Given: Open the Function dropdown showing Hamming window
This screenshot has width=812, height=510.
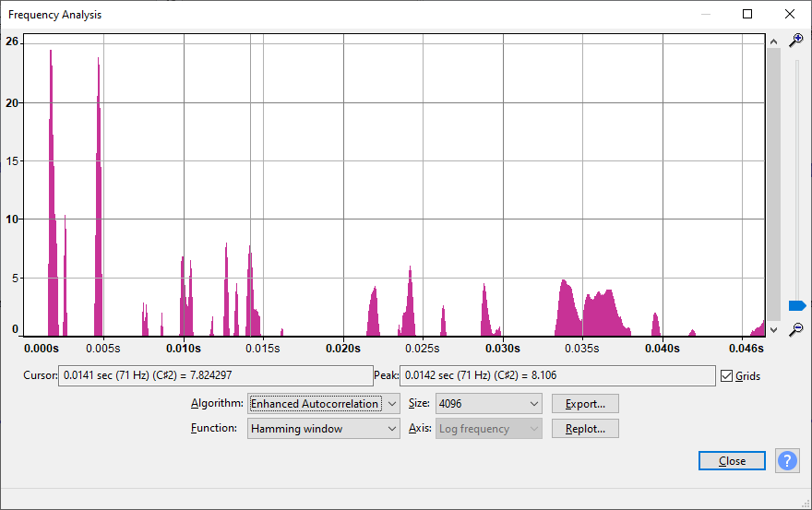Looking at the screenshot, I should click(323, 429).
